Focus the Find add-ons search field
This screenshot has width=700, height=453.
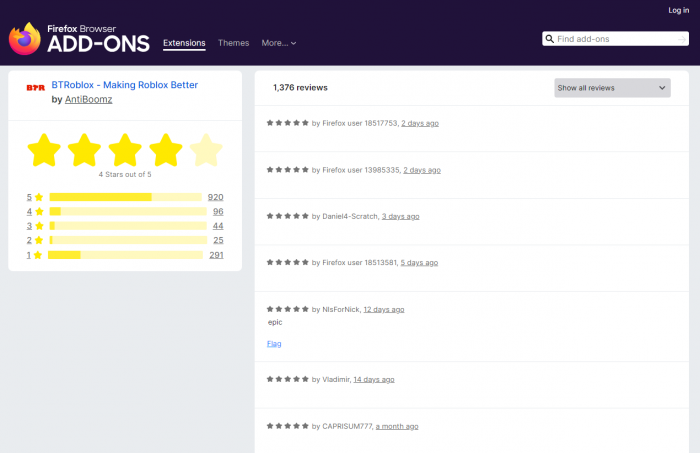pos(616,39)
